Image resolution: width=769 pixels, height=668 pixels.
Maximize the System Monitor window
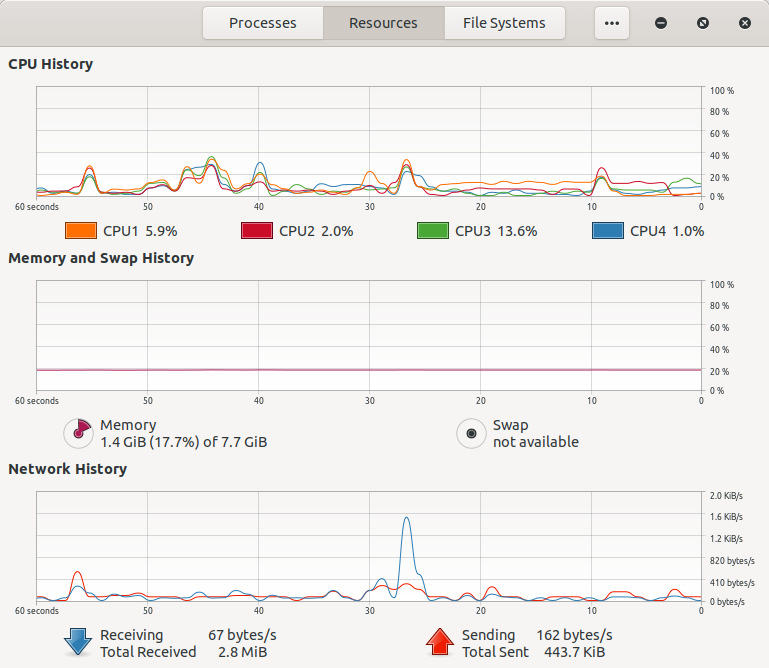pyautogui.click(x=703, y=23)
